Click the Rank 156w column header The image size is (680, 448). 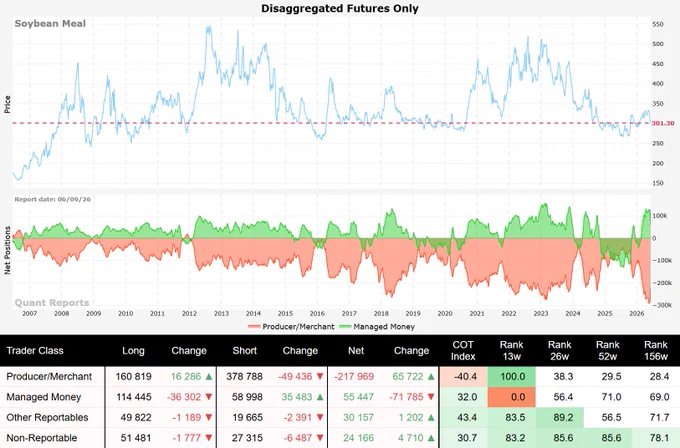click(x=656, y=350)
